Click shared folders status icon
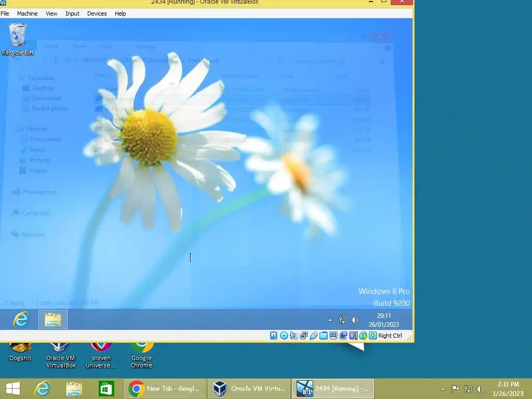 pos(323,336)
